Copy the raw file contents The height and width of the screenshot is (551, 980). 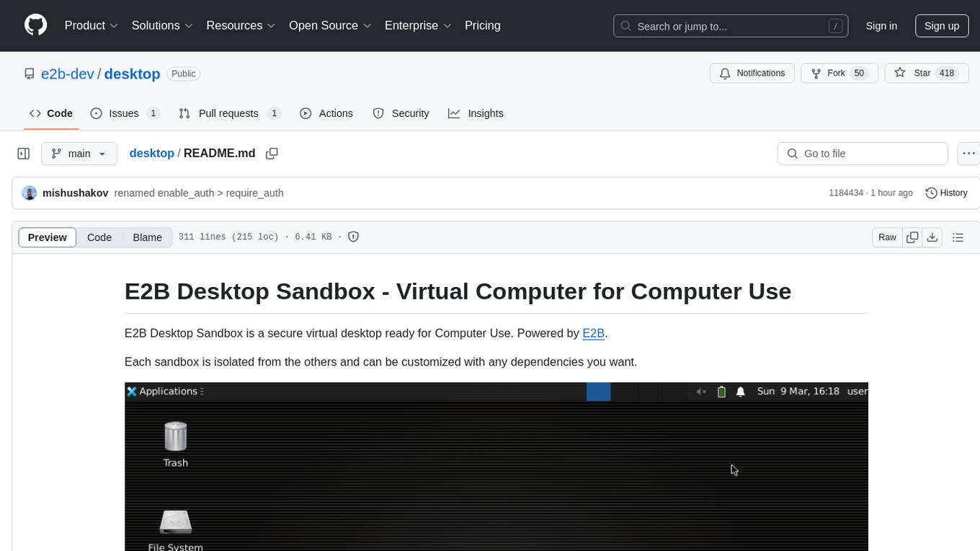coord(912,237)
